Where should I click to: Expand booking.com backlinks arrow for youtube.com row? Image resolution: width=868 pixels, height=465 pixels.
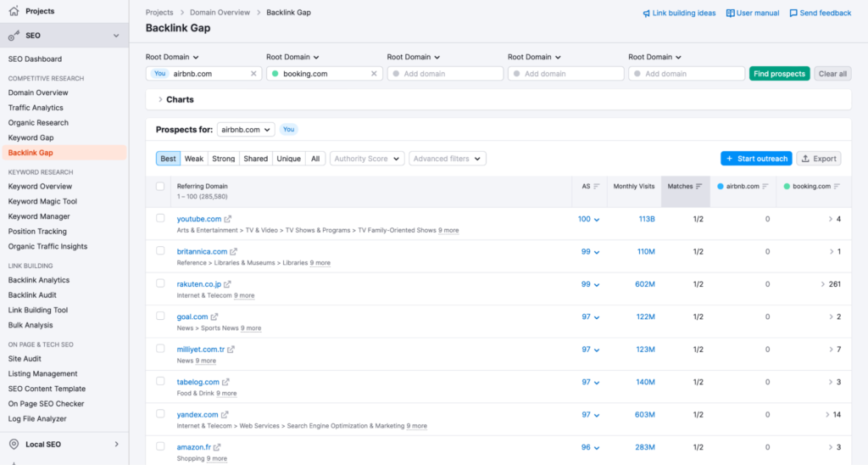click(831, 219)
